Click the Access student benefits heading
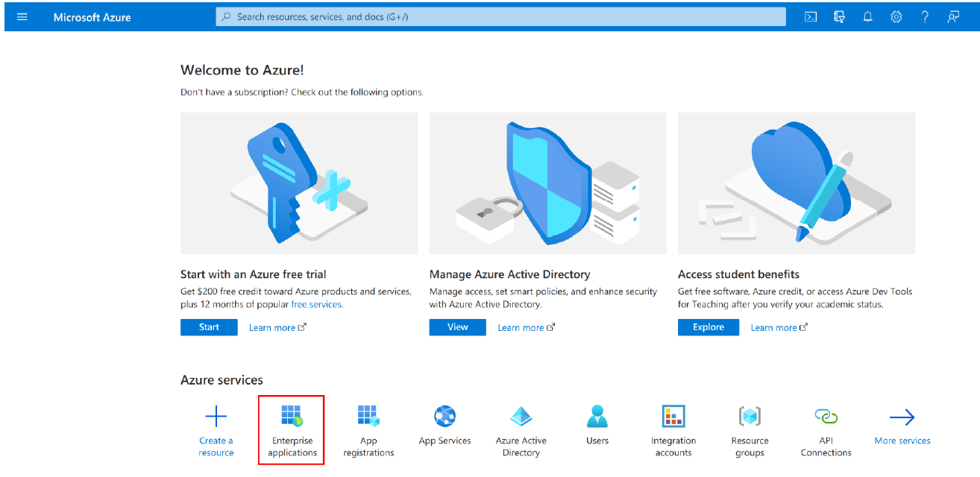980x477 pixels. (738, 274)
